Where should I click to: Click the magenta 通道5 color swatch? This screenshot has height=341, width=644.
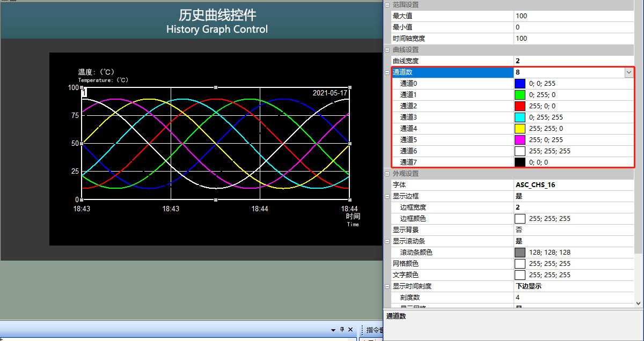point(519,140)
